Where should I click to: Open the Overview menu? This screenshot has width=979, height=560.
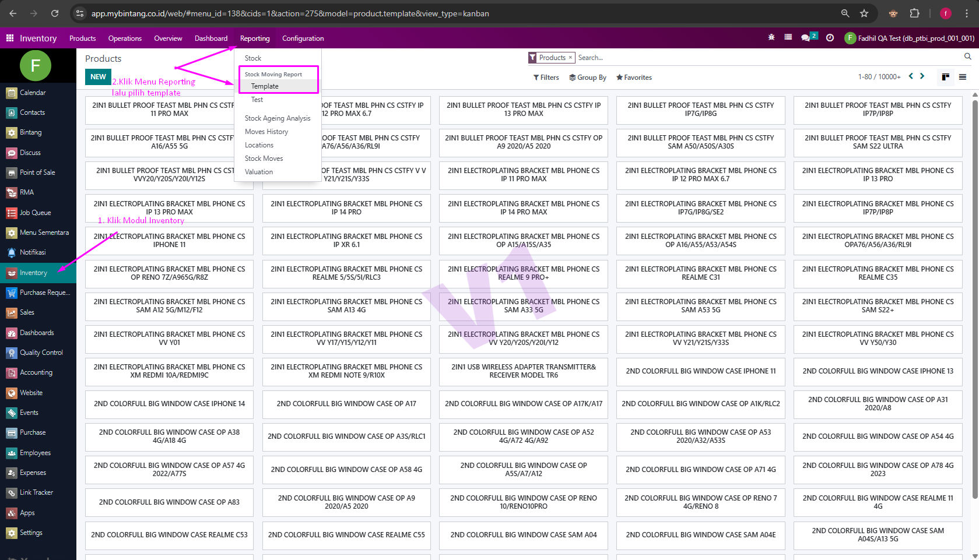tap(168, 38)
